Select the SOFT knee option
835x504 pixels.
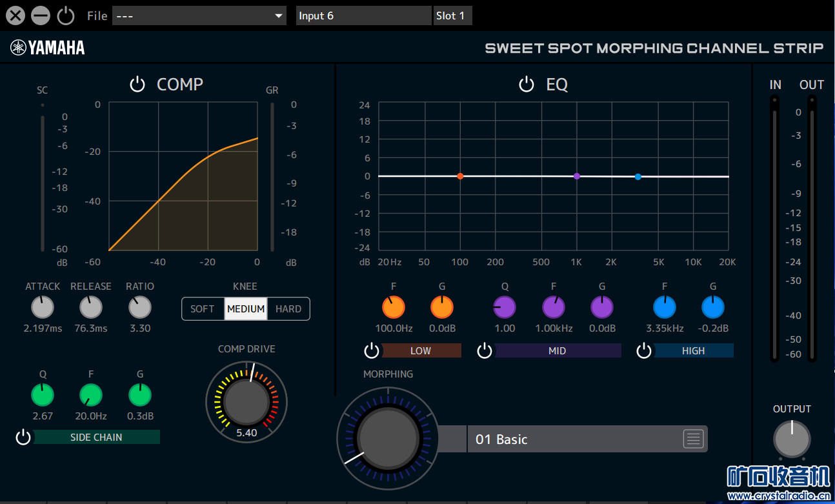[203, 309]
